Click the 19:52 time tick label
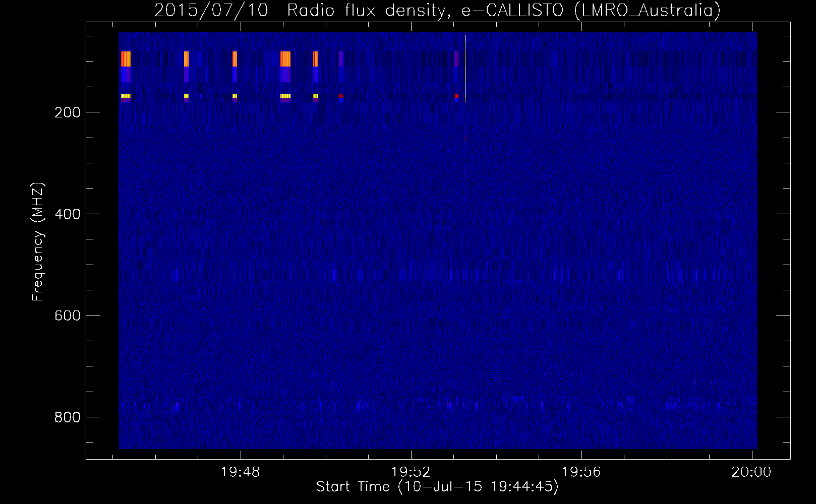The height and width of the screenshot is (504, 816). (x=411, y=472)
